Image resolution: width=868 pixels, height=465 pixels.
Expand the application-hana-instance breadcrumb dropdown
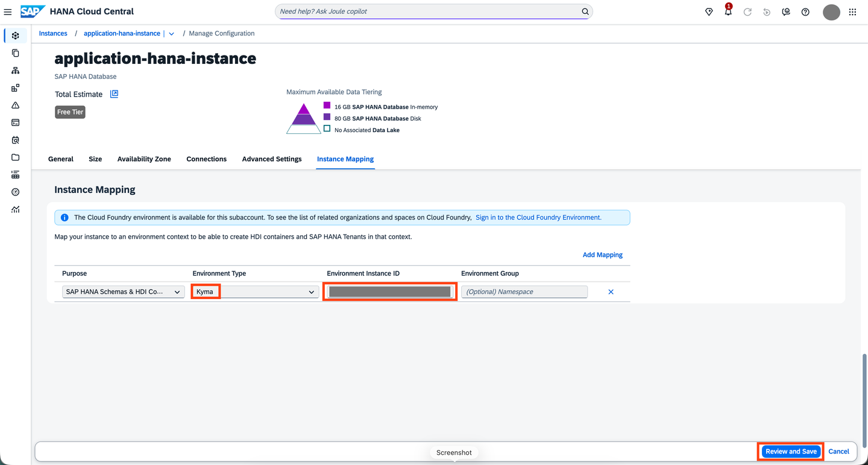[x=171, y=34]
